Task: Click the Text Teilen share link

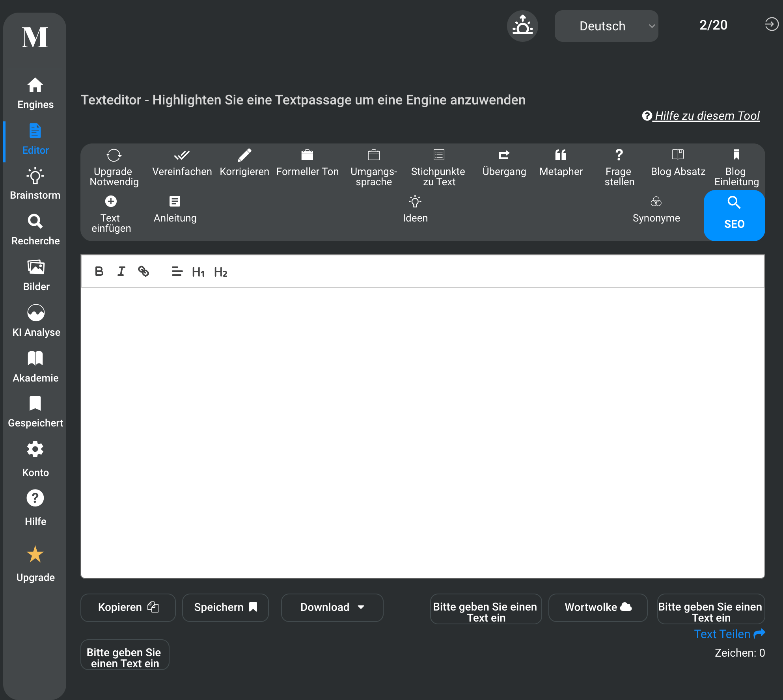Action: [729, 634]
